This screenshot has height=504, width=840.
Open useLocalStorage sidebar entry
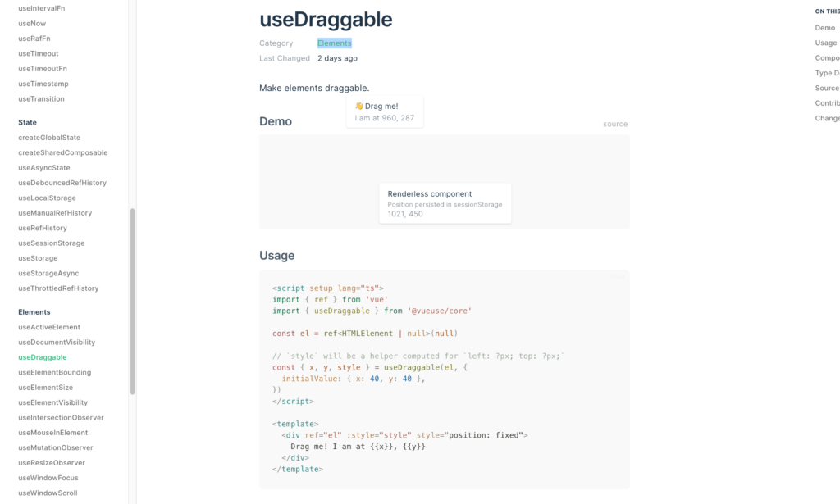click(x=47, y=198)
